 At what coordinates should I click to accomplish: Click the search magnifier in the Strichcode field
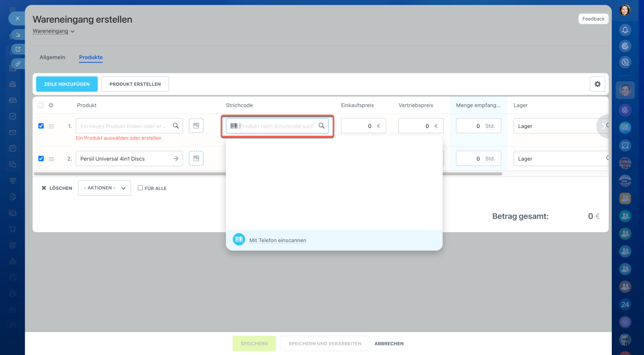click(x=321, y=126)
